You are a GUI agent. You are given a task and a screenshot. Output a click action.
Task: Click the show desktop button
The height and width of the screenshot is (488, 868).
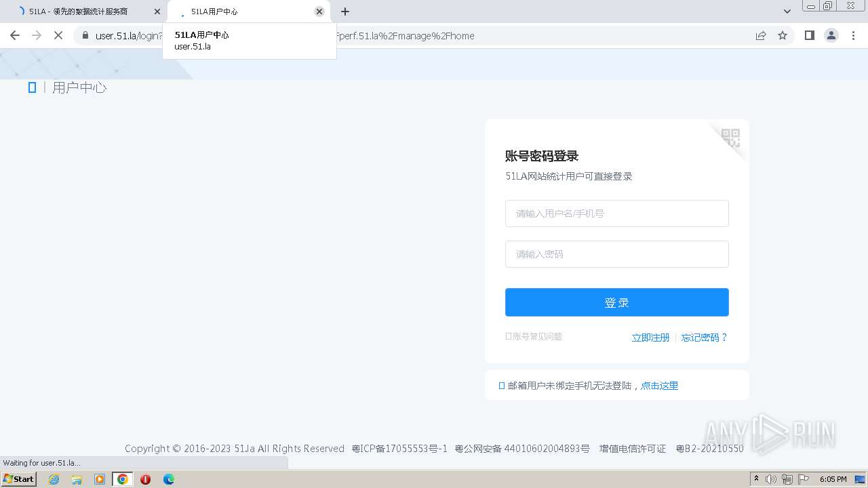(x=861, y=479)
